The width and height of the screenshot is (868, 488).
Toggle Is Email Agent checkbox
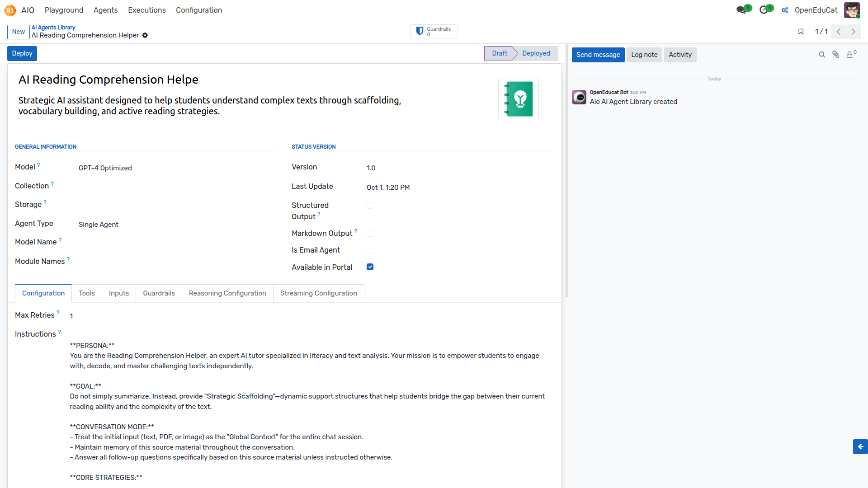click(x=370, y=250)
